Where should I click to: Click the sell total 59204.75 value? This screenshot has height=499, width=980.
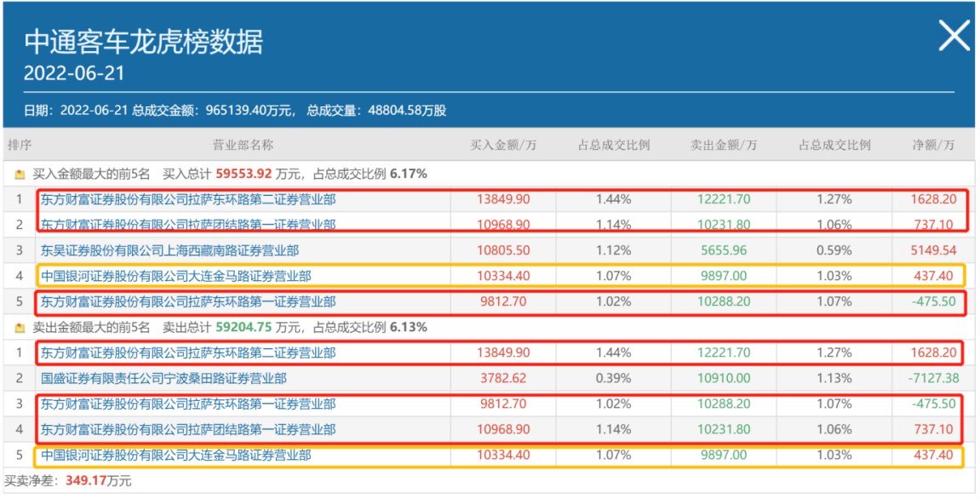coord(244,327)
